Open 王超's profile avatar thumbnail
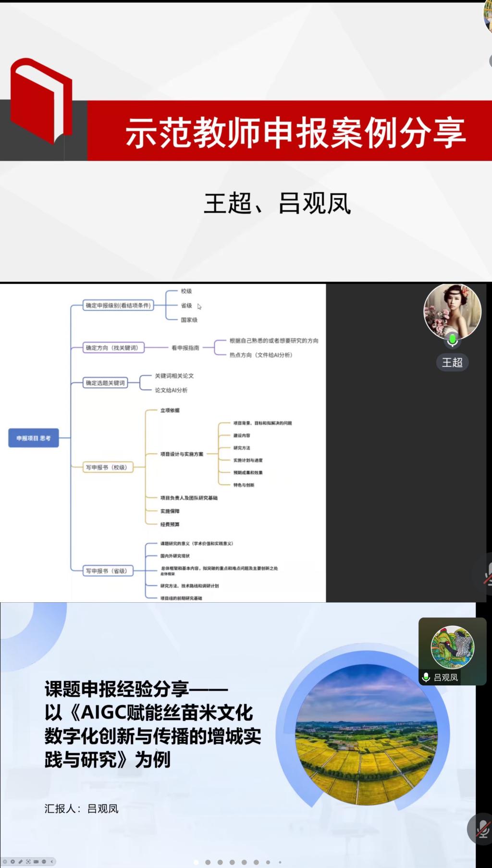492x868 pixels. pyautogui.click(x=452, y=311)
